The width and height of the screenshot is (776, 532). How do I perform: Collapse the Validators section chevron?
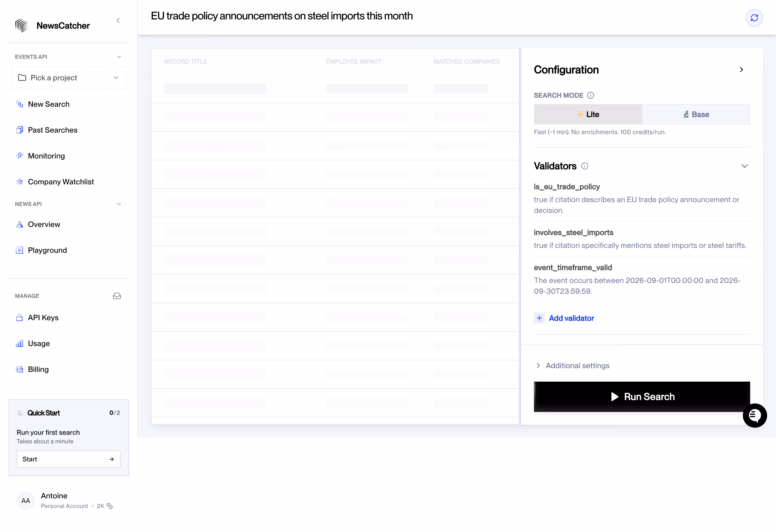pyautogui.click(x=744, y=166)
